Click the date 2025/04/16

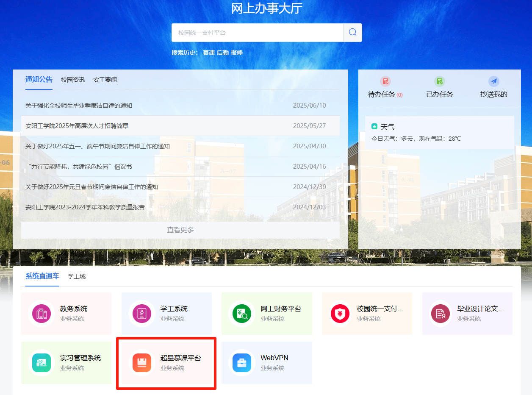pyautogui.click(x=310, y=167)
